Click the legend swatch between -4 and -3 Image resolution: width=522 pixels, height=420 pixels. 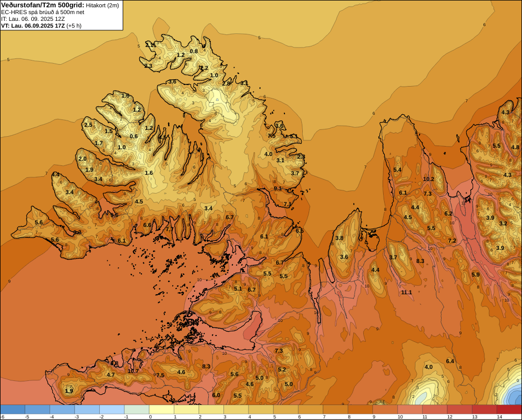[x=62, y=410]
